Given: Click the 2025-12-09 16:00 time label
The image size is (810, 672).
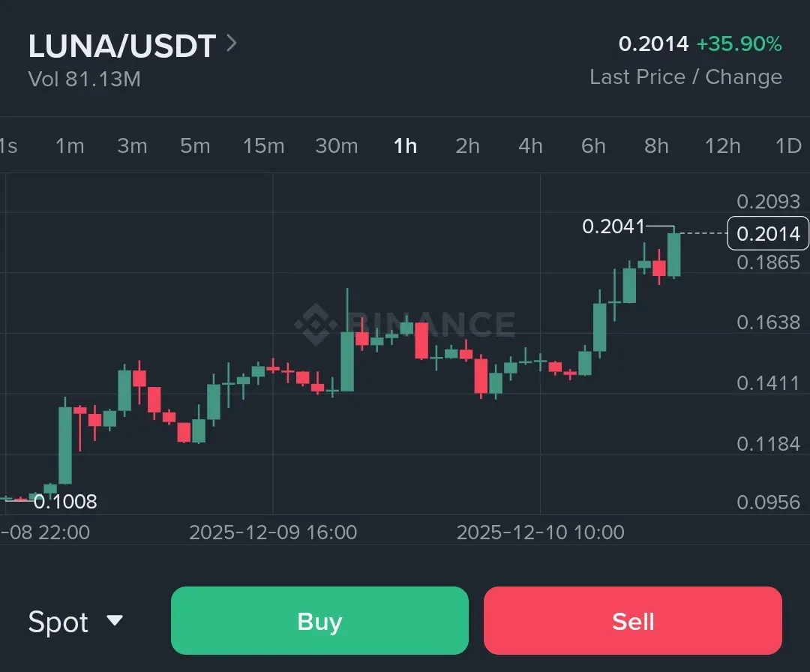Looking at the screenshot, I should tap(273, 532).
